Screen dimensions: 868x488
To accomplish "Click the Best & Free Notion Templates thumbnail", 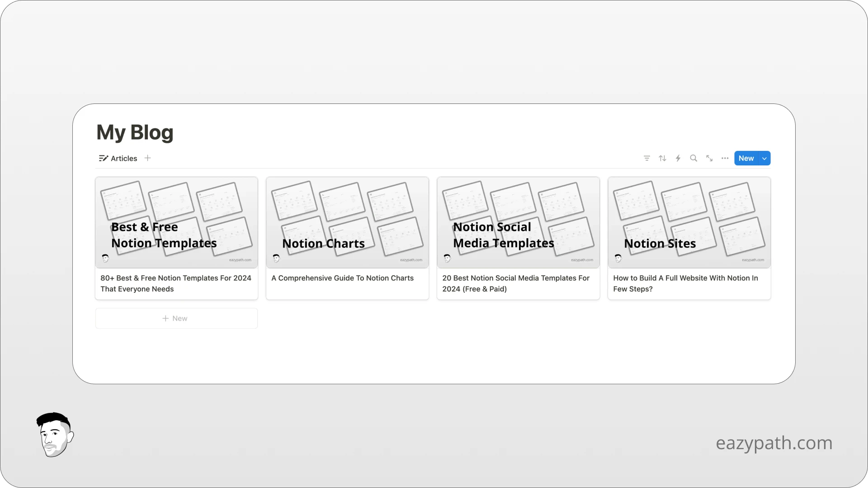I will pos(176,221).
